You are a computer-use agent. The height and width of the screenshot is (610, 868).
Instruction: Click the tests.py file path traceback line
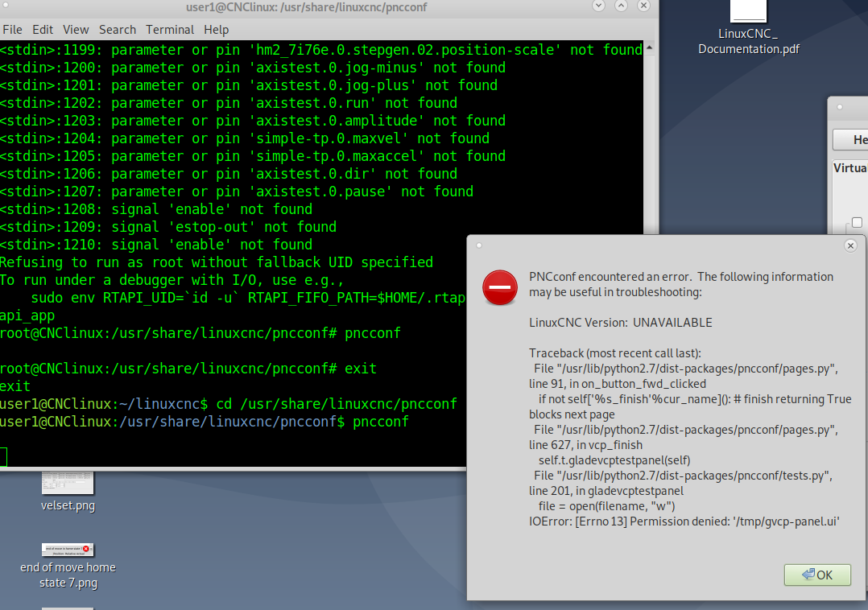tap(683, 476)
